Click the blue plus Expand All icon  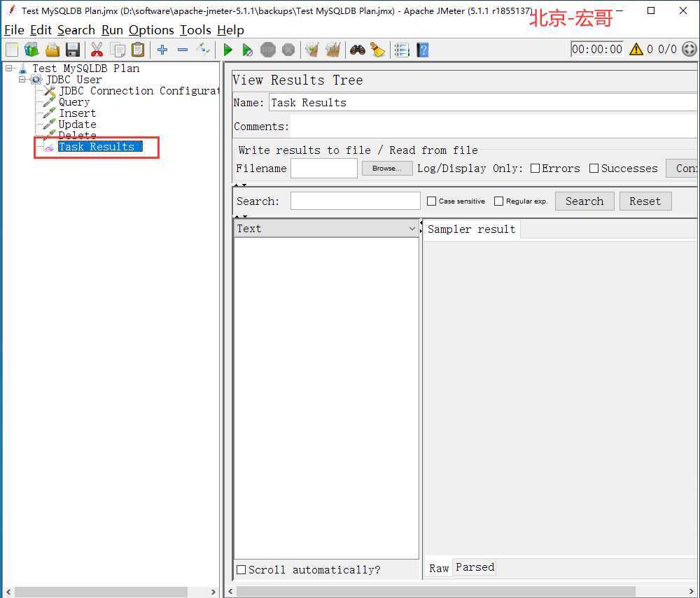pyautogui.click(x=162, y=50)
